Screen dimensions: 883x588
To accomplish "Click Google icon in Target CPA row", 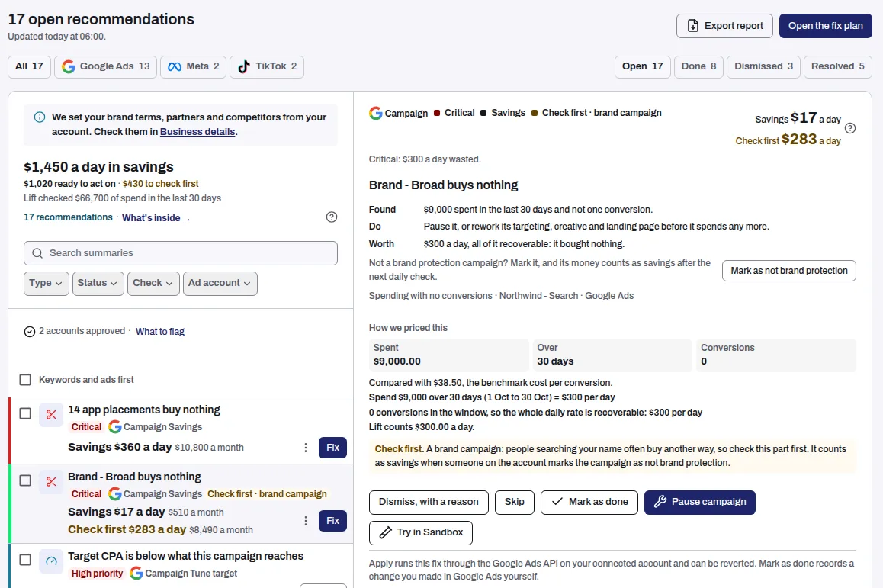I will click(136, 574).
